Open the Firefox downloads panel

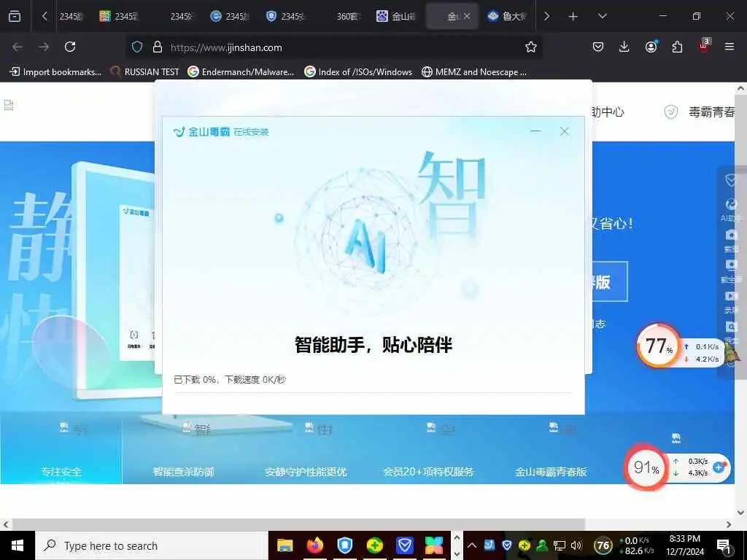click(624, 47)
